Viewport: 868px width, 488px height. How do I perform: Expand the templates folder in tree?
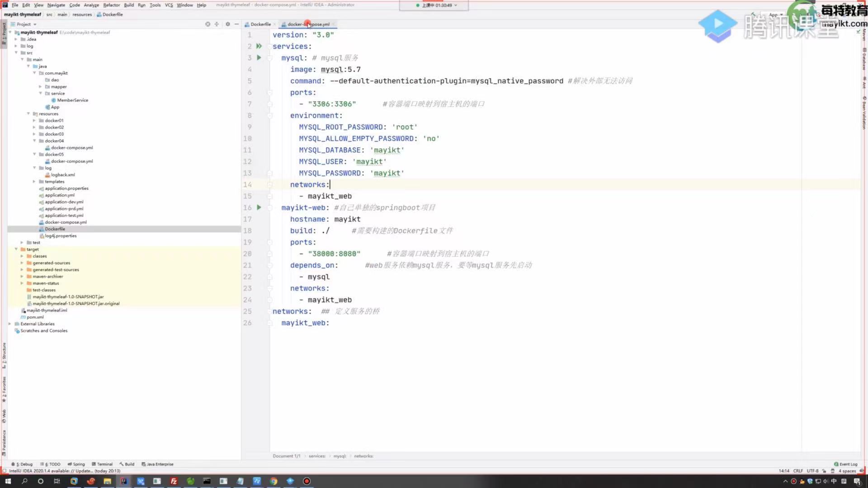34,182
